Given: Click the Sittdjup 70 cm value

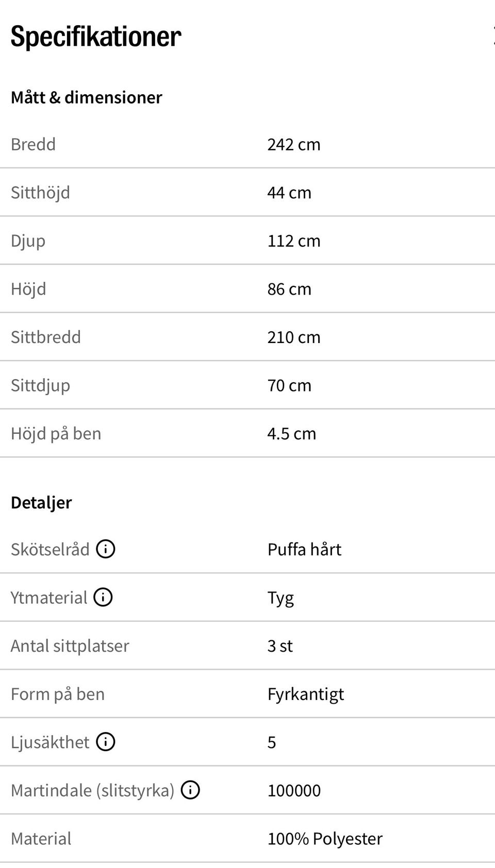Looking at the screenshot, I should [x=289, y=385].
